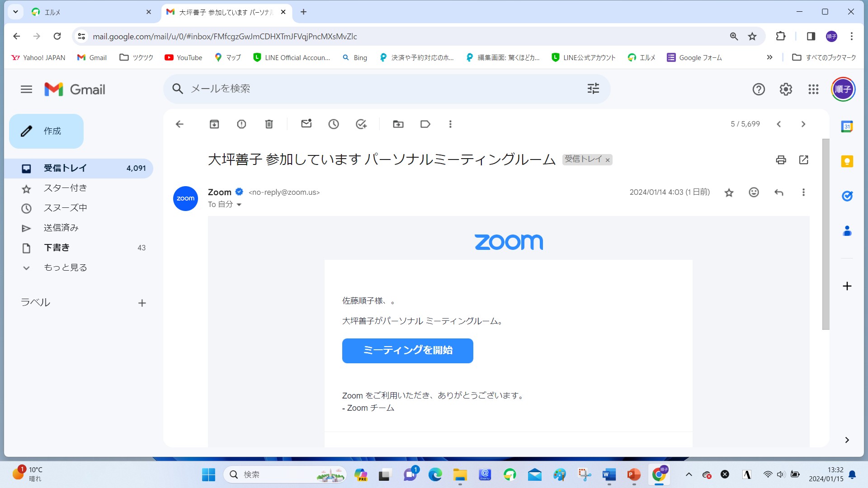This screenshot has height=488, width=868.
Task: Open Google Tasks side panel
Action: tap(847, 196)
